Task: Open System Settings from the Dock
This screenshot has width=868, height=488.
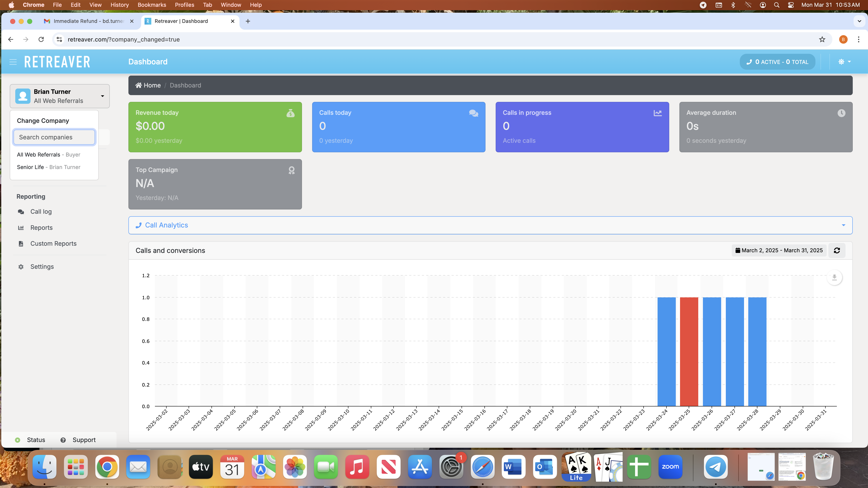Action: [x=451, y=467]
